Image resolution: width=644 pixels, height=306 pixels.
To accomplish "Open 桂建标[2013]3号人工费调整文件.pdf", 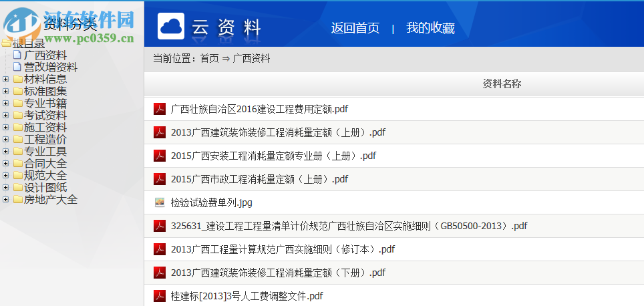I will pos(247,296).
